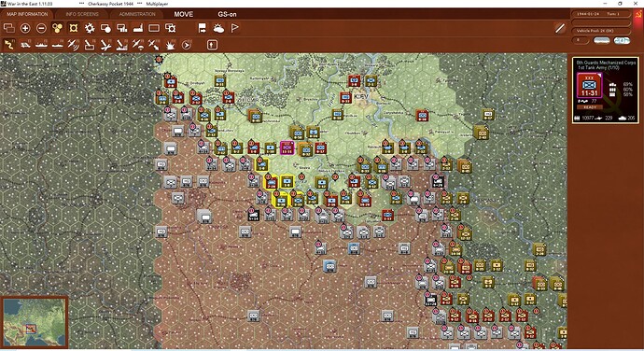Viewport: 644px width, 351px height.
Task: Click the 8th Guards Mechanized Corps unit counter
Action: [589, 86]
